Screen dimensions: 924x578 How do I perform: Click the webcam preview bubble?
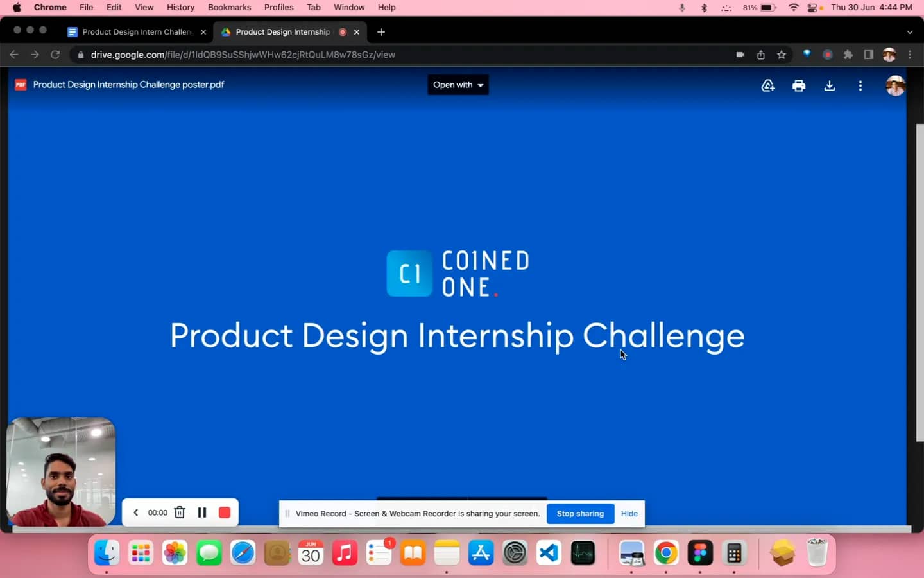pyautogui.click(x=61, y=472)
